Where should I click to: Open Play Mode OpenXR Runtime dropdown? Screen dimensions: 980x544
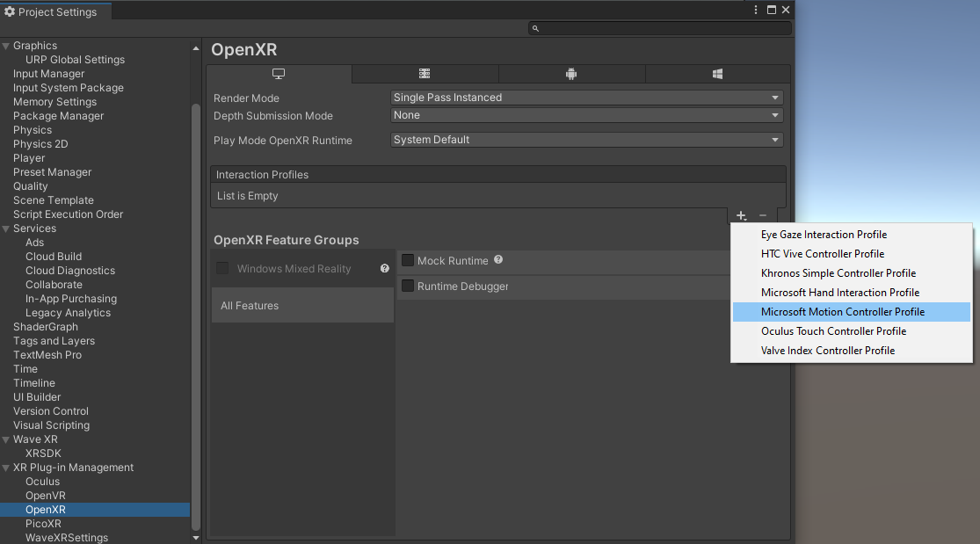(586, 140)
